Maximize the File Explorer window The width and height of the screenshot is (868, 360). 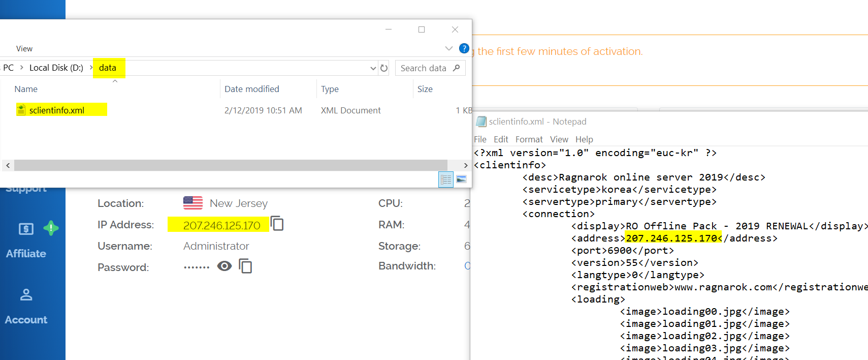422,29
